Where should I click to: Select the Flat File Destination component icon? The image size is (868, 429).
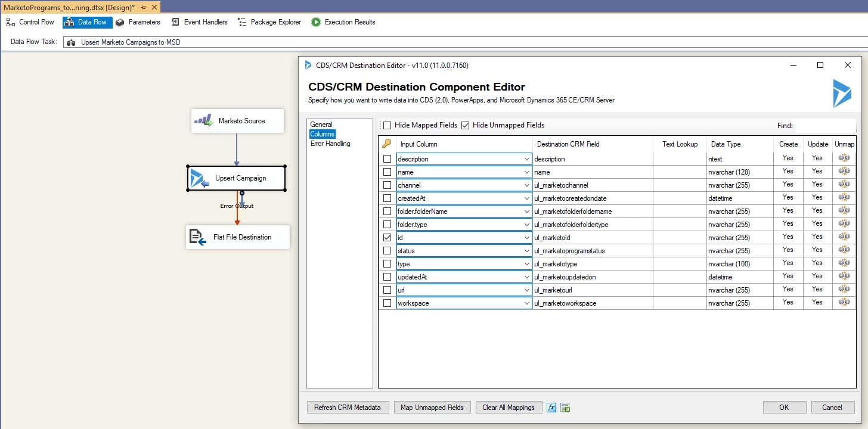tap(198, 237)
